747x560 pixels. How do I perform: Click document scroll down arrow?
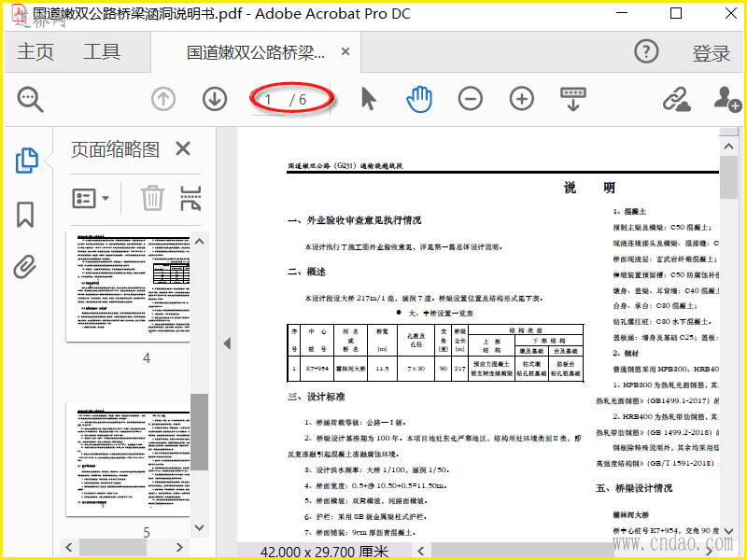coord(728,530)
